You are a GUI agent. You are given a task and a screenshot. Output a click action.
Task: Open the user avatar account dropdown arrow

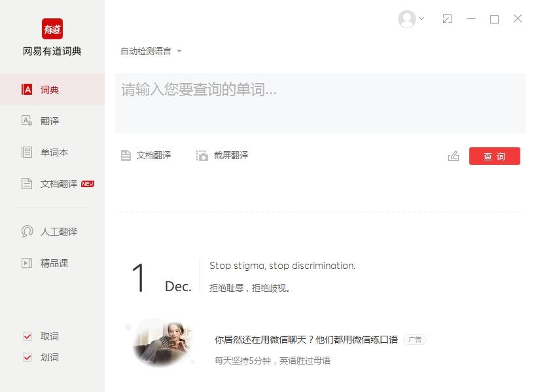point(421,18)
